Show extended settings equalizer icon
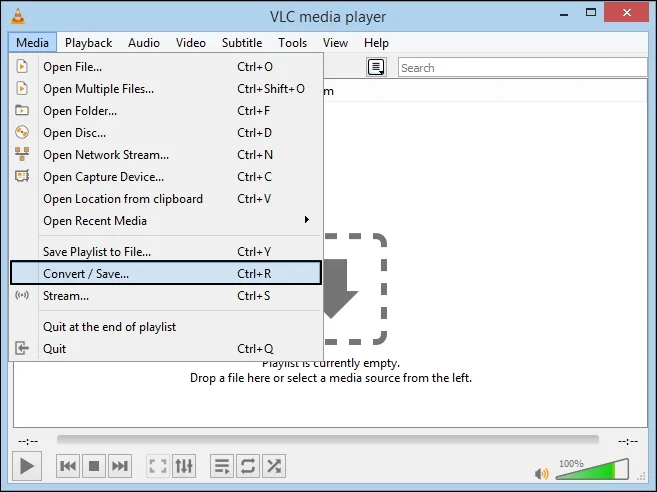The width and height of the screenshot is (657, 492). tap(184, 466)
